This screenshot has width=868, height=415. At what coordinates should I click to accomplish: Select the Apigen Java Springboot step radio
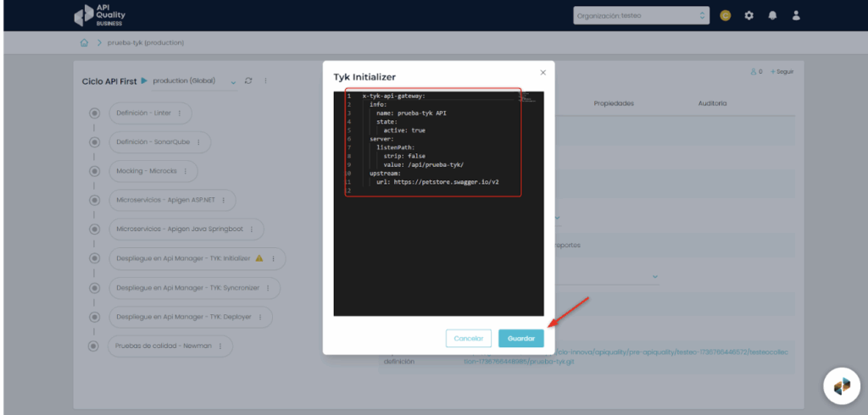95,229
